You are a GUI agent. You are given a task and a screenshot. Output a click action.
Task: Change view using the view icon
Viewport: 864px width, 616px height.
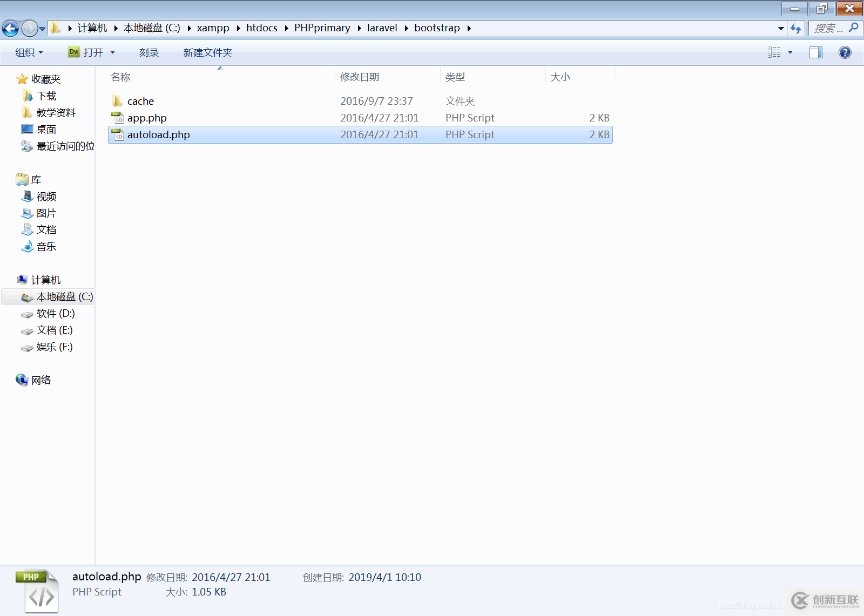774,52
